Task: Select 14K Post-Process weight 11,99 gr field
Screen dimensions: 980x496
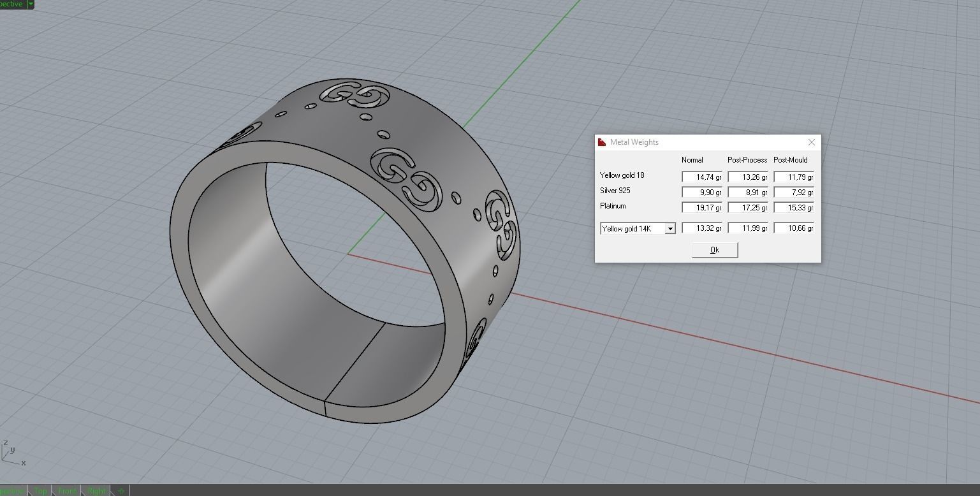Action: coord(748,228)
